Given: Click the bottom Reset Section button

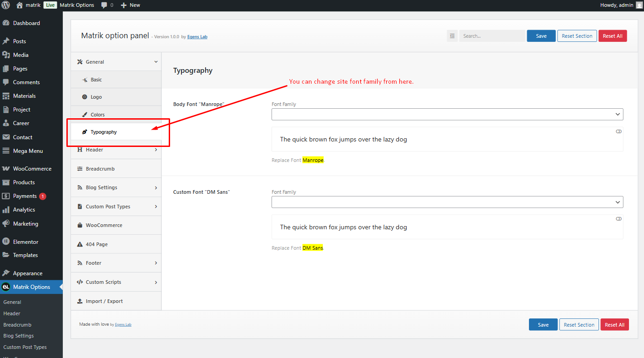Looking at the screenshot, I should coord(579,325).
